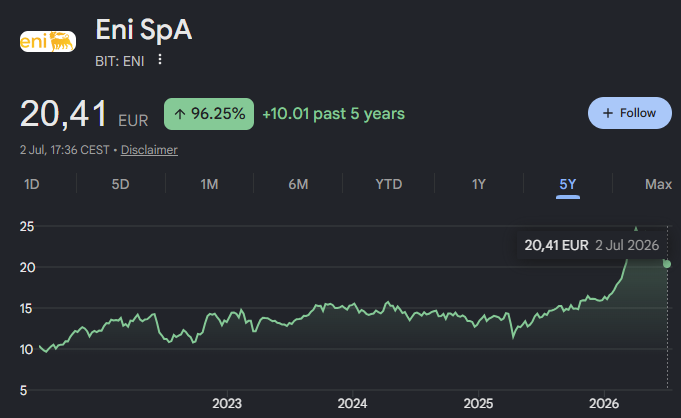Click the 2024 x-axis label

(353, 404)
